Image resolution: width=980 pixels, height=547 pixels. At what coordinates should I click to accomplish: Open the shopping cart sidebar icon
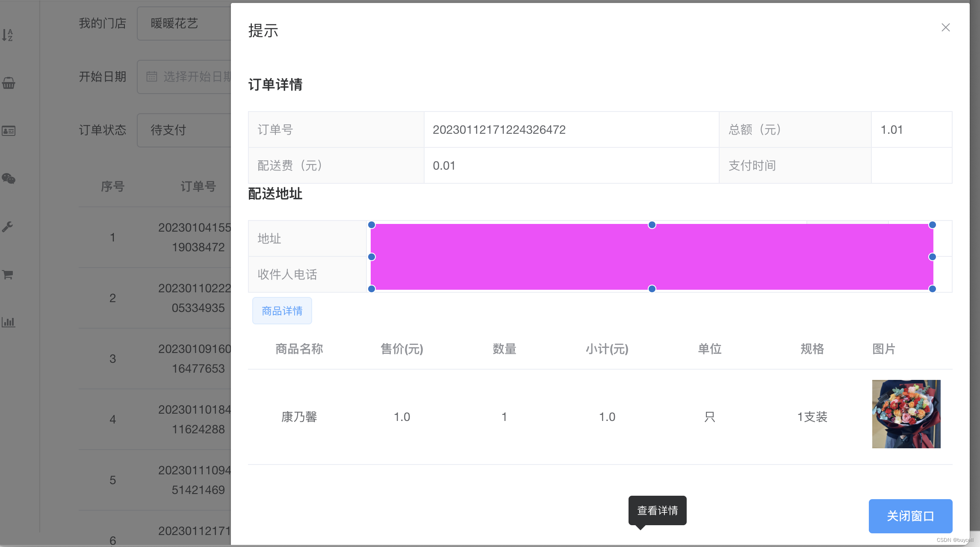coord(8,274)
